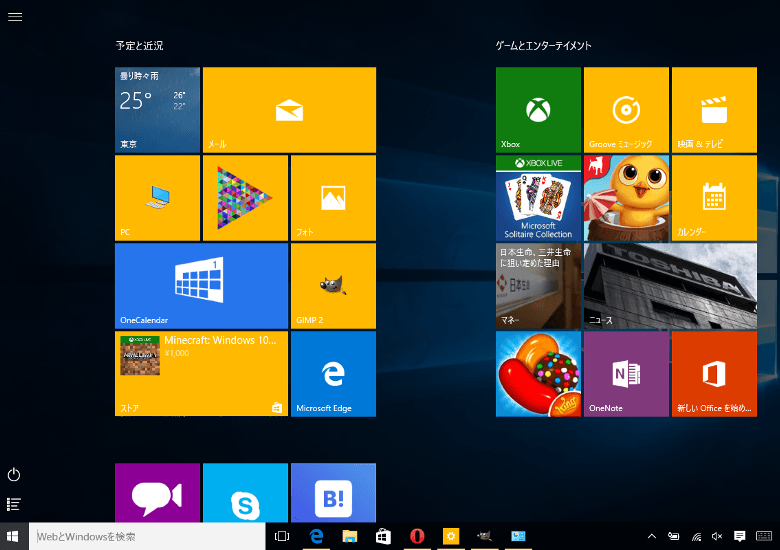Open the 新しい Office を始め tile

pos(714,374)
